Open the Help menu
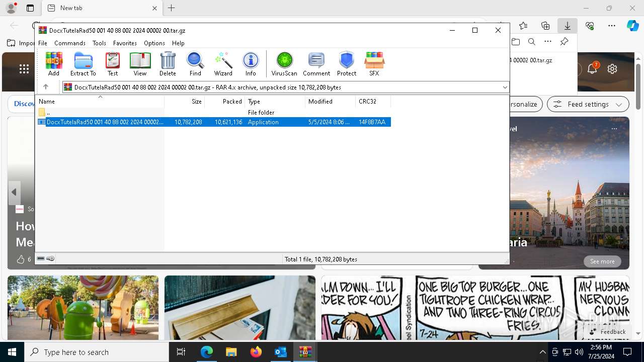644x362 pixels. 178,43
